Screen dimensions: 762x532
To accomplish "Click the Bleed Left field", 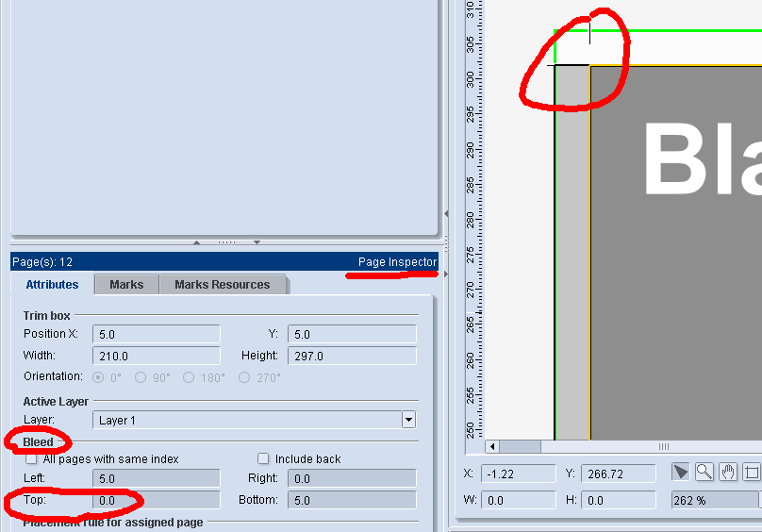I will coord(157,478).
